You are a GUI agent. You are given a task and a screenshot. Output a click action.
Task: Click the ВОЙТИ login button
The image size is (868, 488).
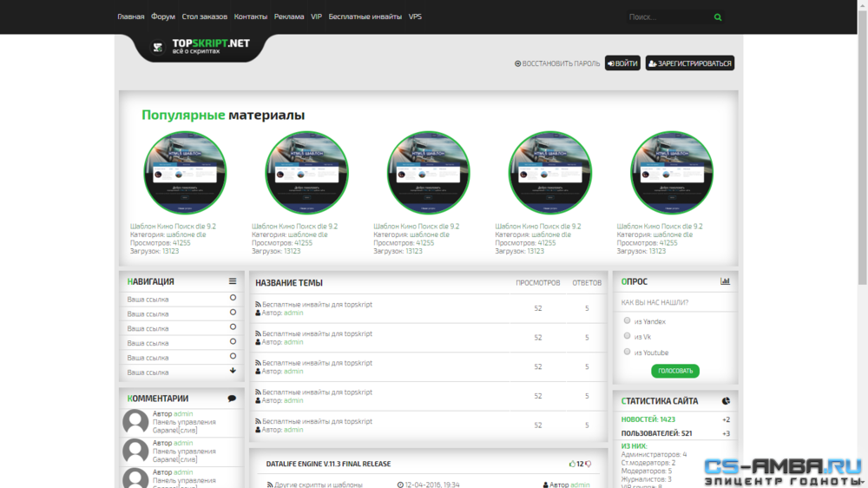click(622, 63)
